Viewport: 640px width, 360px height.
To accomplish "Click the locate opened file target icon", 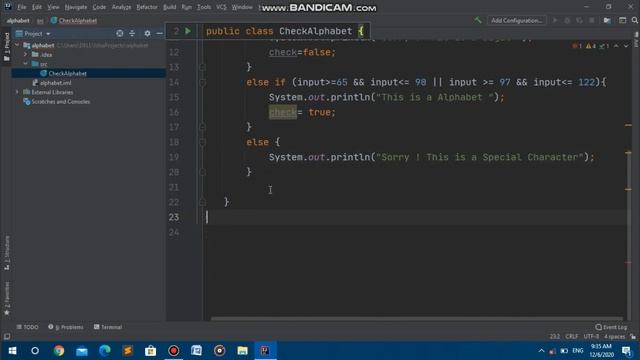I will pos(120,33).
